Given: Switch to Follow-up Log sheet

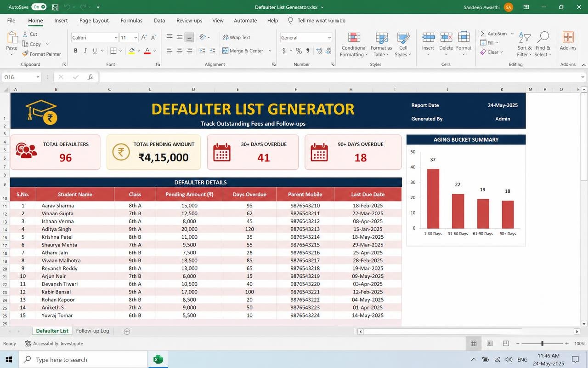Looking at the screenshot, I should [x=92, y=331].
